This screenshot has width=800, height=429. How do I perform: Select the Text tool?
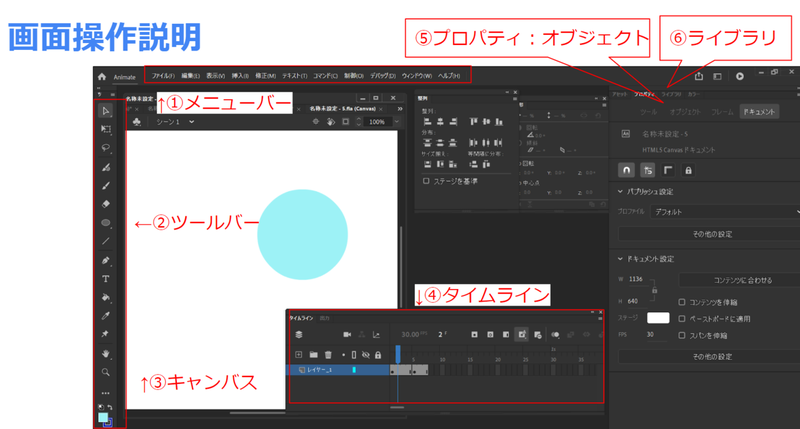(x=106, y=279)
